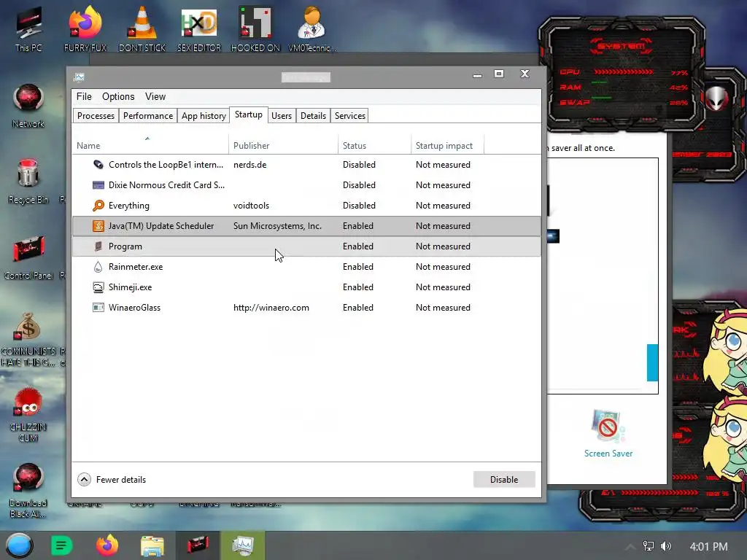
Task: Click the http://winaero.com publisher cell
Action: (271, 308)
